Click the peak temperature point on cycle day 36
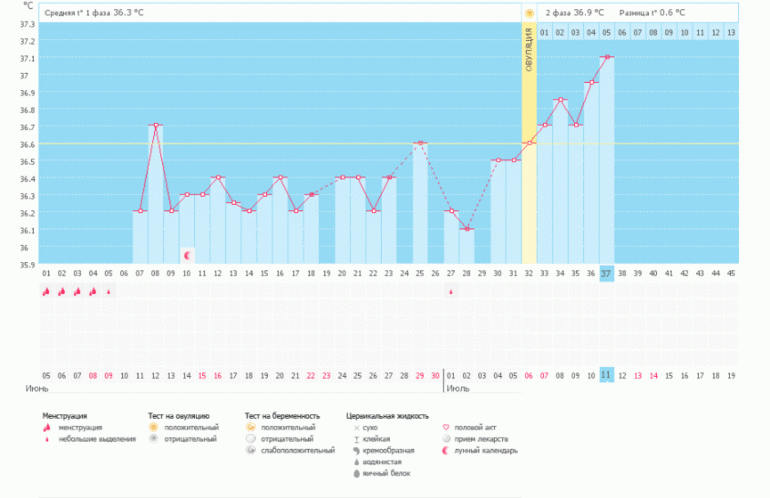The image size is (770, 498). [x=606, y=57]
